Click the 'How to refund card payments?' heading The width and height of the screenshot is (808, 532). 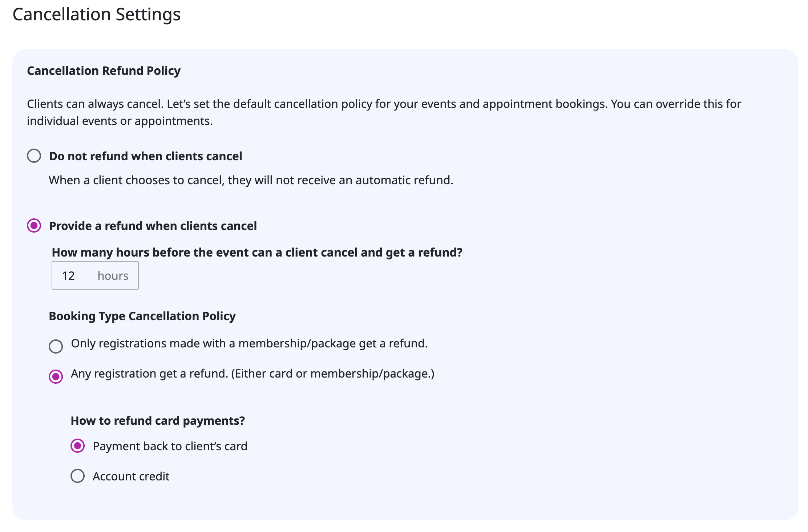coord(158,421)
